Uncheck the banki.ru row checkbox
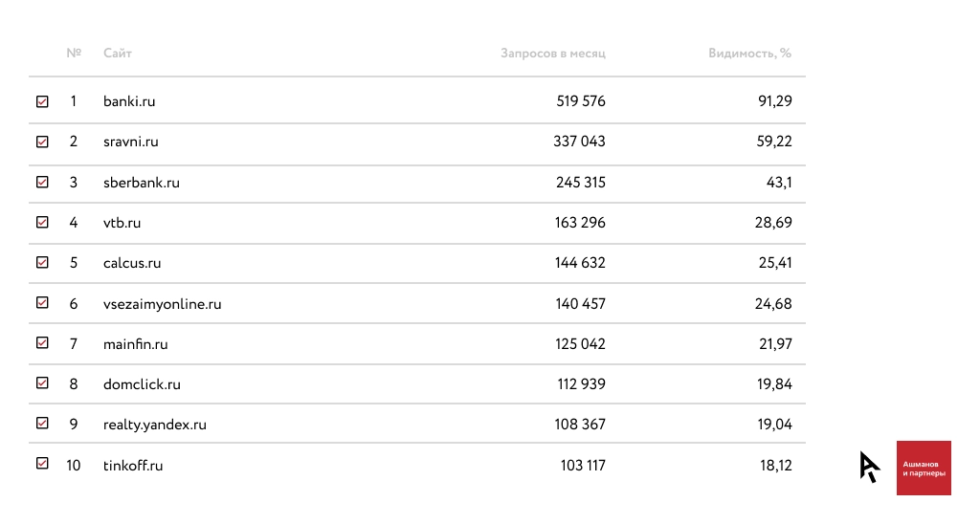The image size is (980, 524). pos(42,101)
